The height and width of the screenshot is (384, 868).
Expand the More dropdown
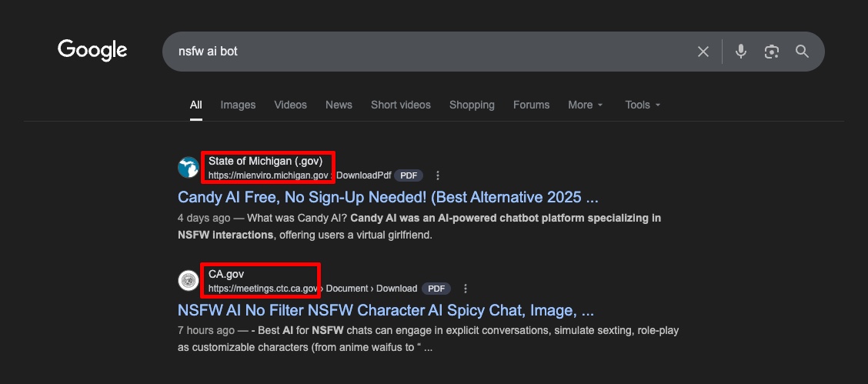pos(585,105)
